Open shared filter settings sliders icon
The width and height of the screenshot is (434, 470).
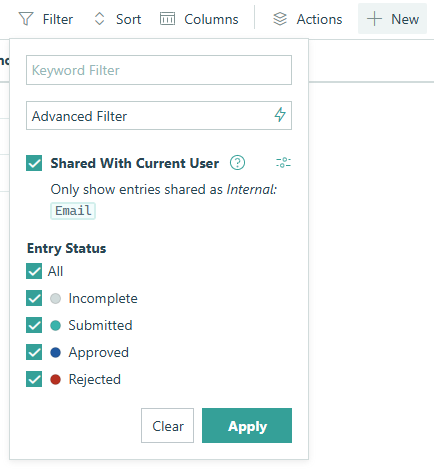point(283,163)
